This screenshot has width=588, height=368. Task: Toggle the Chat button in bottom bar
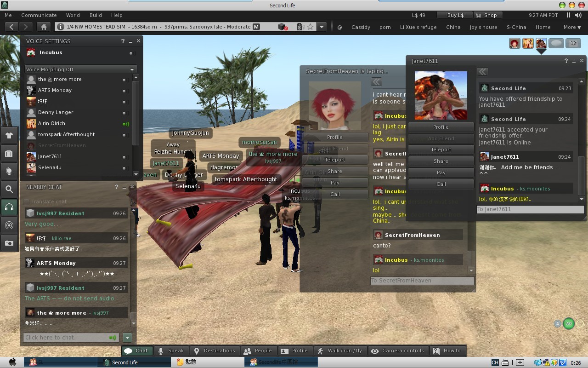[136, 351]
